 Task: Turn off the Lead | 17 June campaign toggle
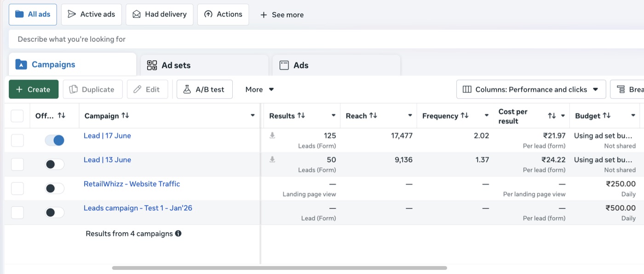pos(54,140)
